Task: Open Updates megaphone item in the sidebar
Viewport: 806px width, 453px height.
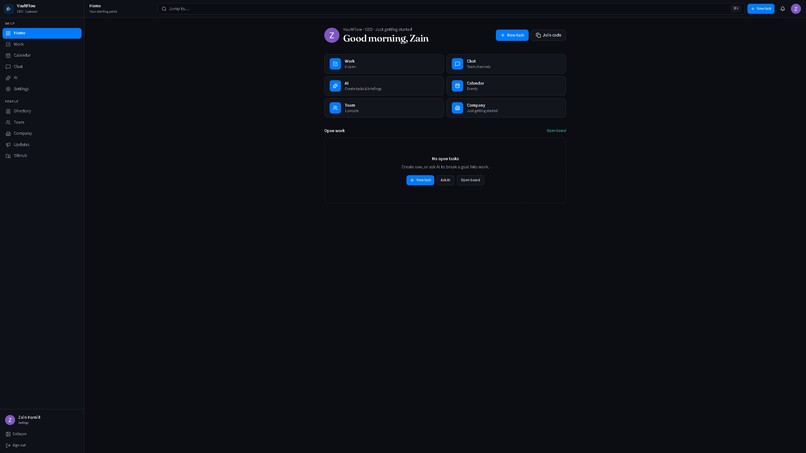Action: (x=42, y=144)
